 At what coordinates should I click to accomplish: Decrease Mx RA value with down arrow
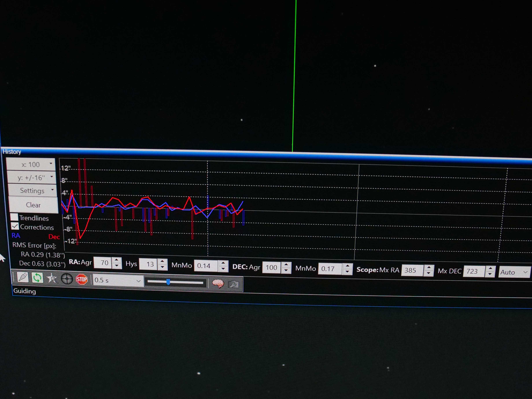click(429, 274)
